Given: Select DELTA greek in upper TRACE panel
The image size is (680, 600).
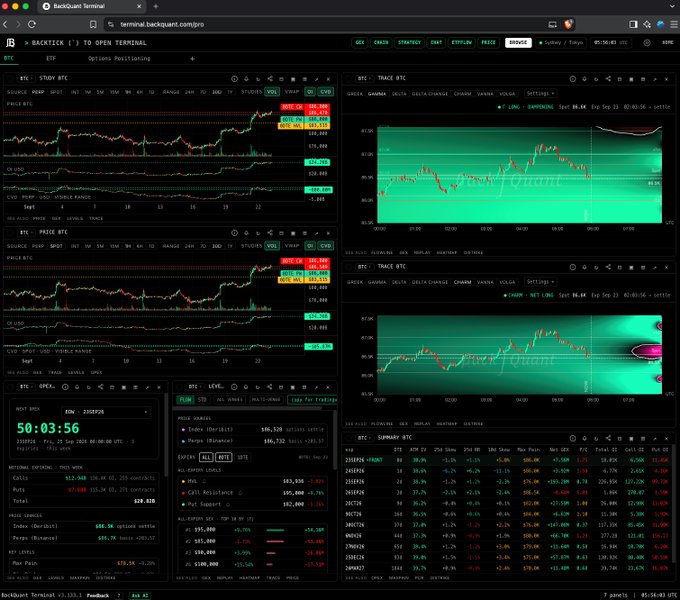Looking at the screenshot, I should (399, 94).
